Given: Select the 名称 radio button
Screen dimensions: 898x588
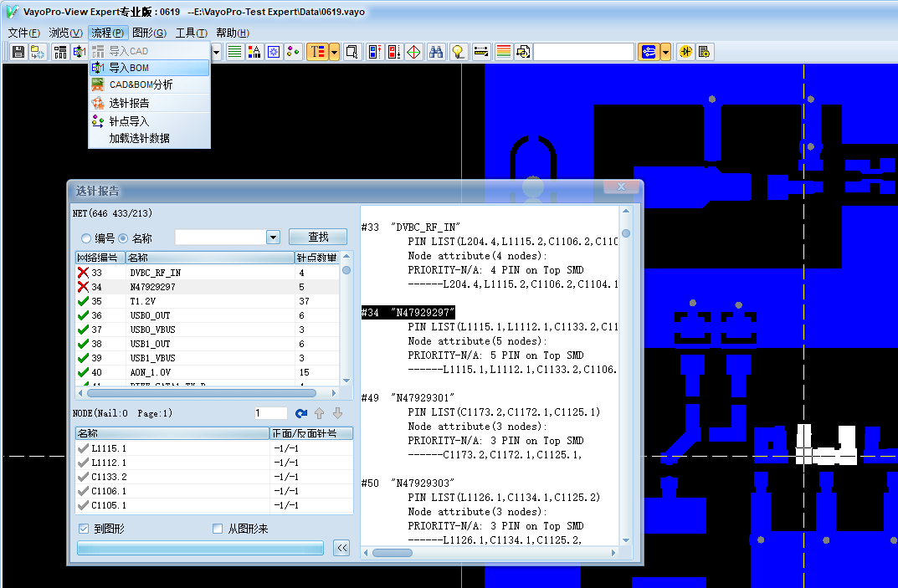Looking at the screenshot, I should (123, 238).
